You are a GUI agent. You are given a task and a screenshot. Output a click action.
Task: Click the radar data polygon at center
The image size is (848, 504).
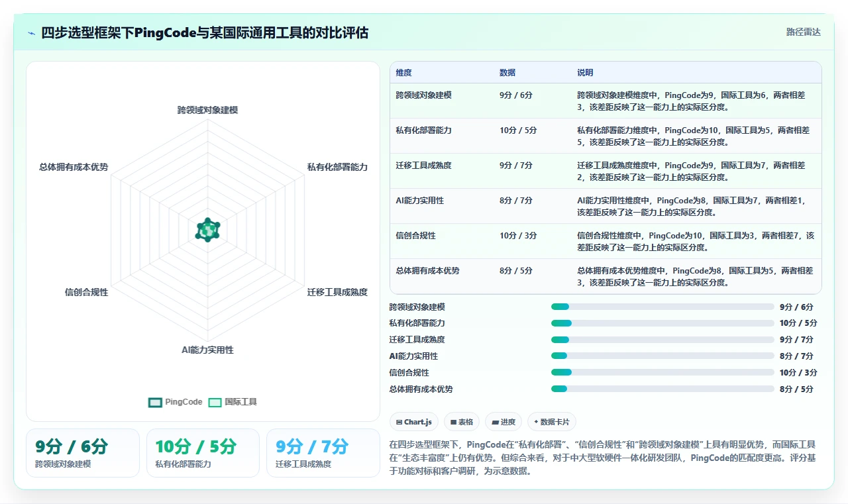tap(208, 230)
